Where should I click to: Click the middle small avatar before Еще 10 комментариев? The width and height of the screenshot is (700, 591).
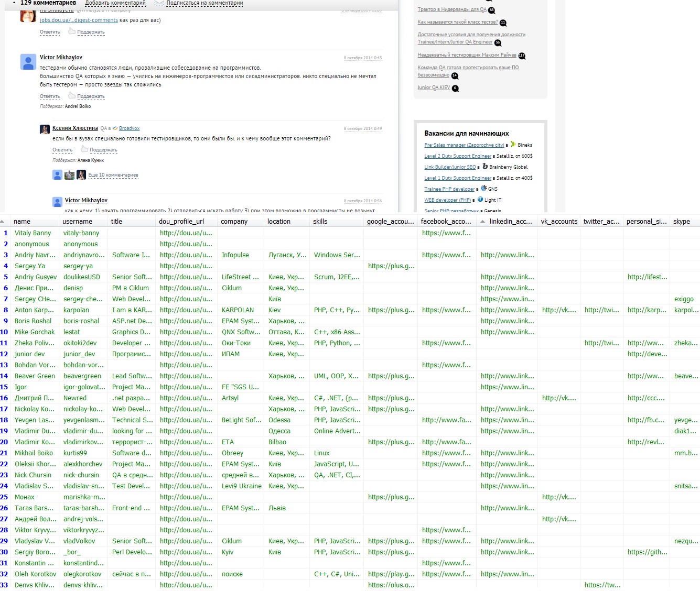point(70,175)
